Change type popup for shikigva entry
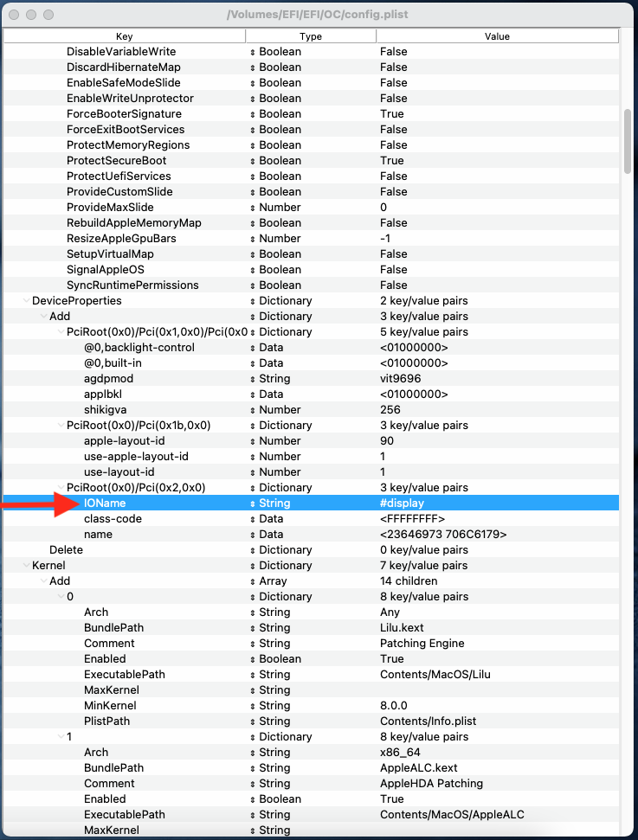 [x=253, y=410]
